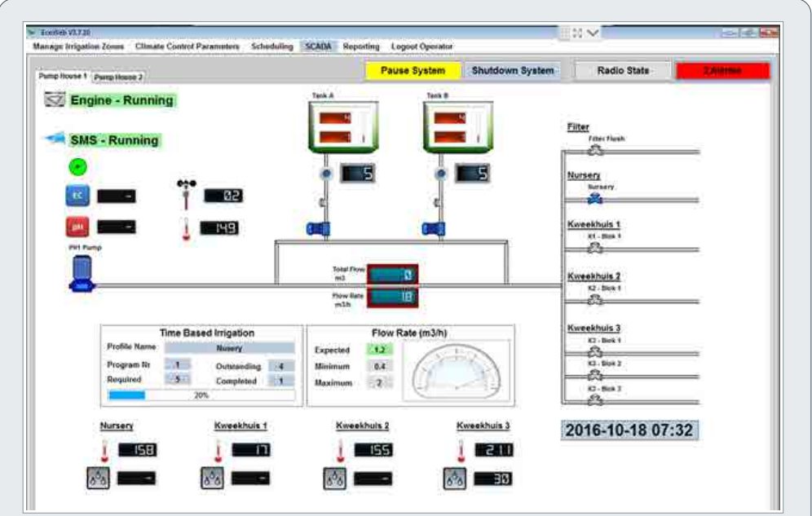812x516 pixels.
Task: Click the Kweekhuis 2 humidity droplets icon
Action: [x=334, y=479]
